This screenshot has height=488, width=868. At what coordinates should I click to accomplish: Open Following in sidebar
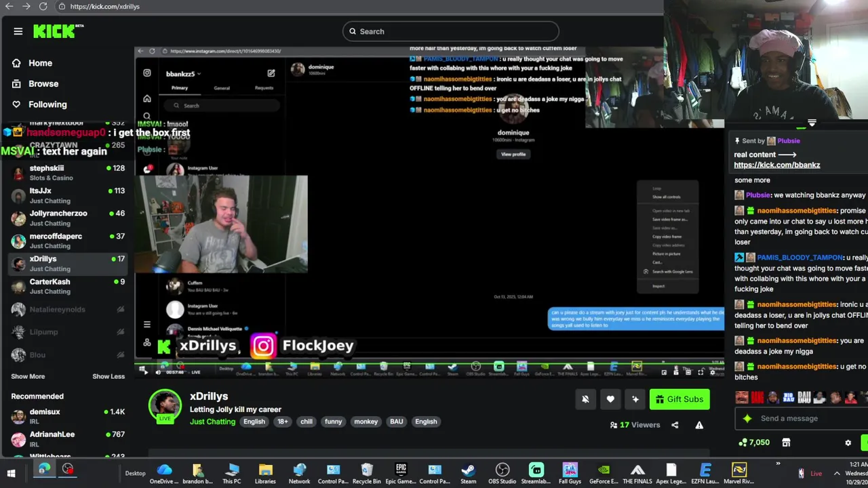47,104
